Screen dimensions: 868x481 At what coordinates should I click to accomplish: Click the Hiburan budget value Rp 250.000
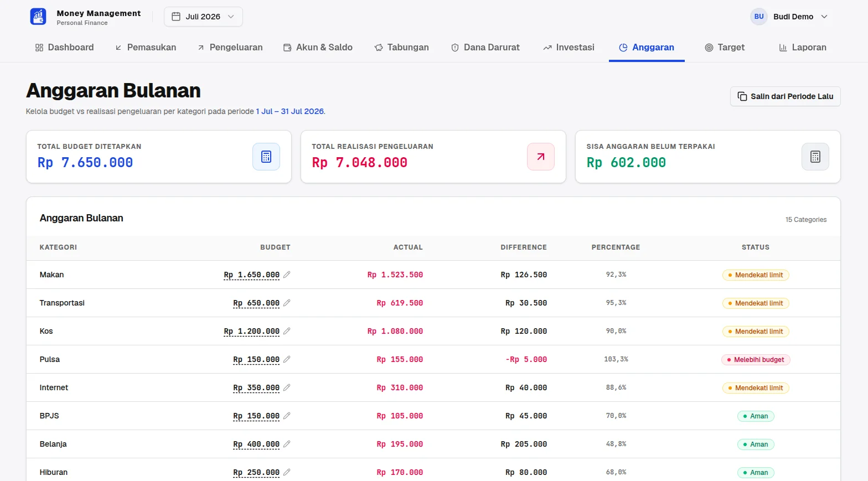[256, 473]
